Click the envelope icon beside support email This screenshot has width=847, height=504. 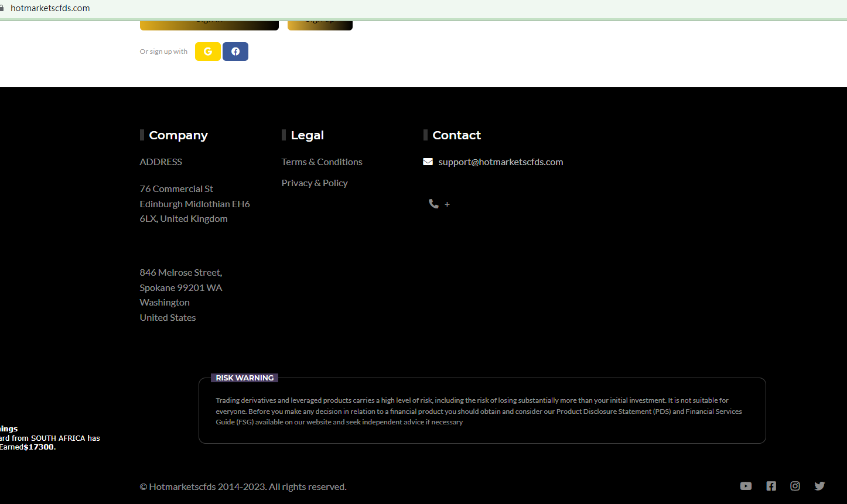coord(428,162)
